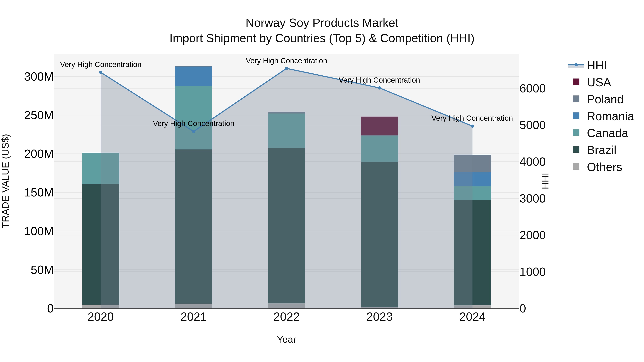Click the Norway Soy Products Market title
The image size is (644, 362).
pos(322,23)
